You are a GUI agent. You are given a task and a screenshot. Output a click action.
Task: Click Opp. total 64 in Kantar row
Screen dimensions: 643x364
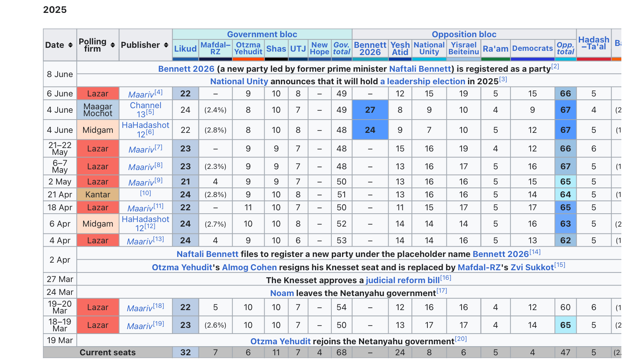point(566,195)
